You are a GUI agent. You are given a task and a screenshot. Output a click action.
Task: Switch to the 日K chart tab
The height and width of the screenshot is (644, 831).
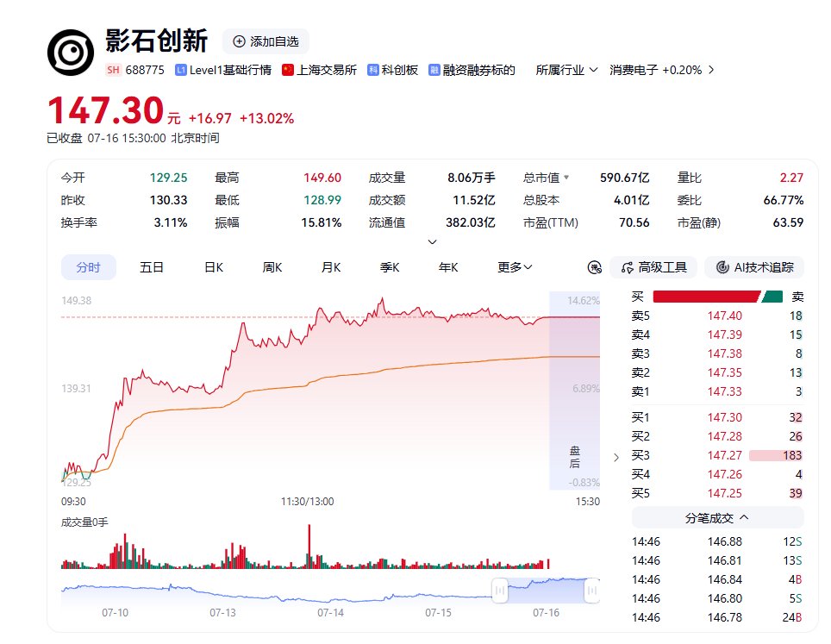point(214,267)
